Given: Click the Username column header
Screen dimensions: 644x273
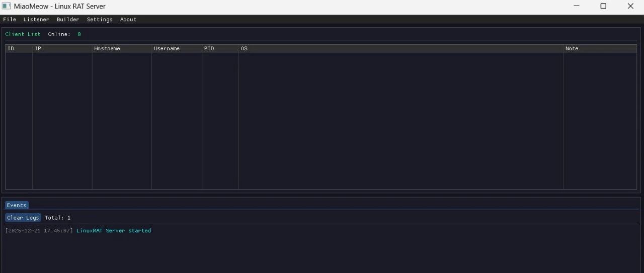Looking at the screenshot, I should click(177, 49).
